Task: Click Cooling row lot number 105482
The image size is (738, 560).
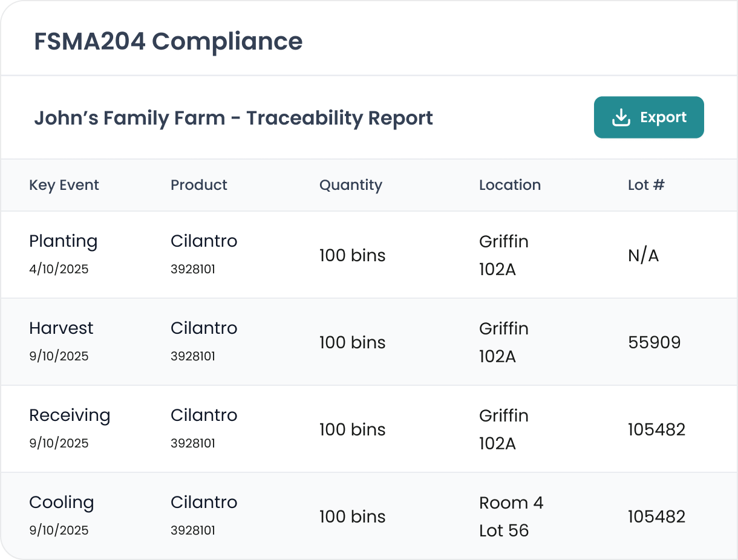Action: [656, 516]
